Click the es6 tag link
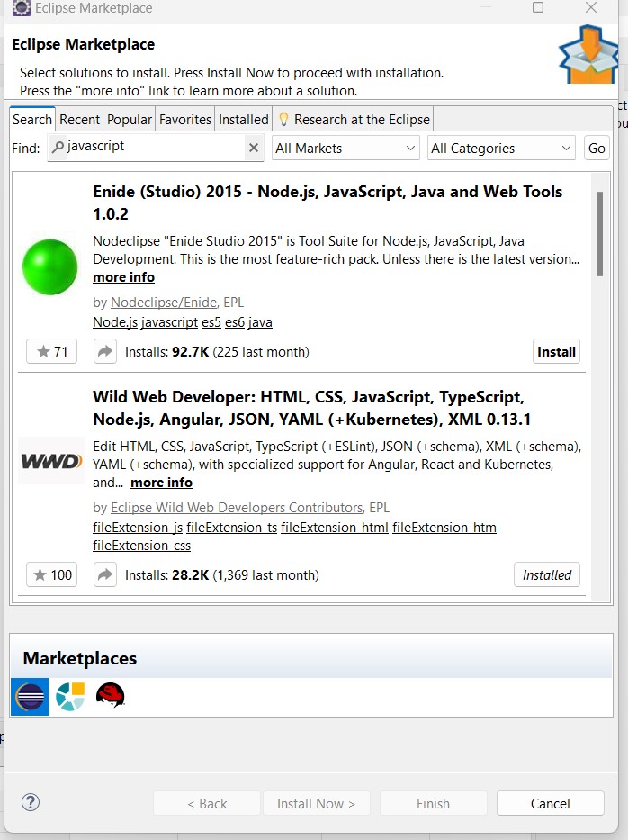 coord(235,322)
